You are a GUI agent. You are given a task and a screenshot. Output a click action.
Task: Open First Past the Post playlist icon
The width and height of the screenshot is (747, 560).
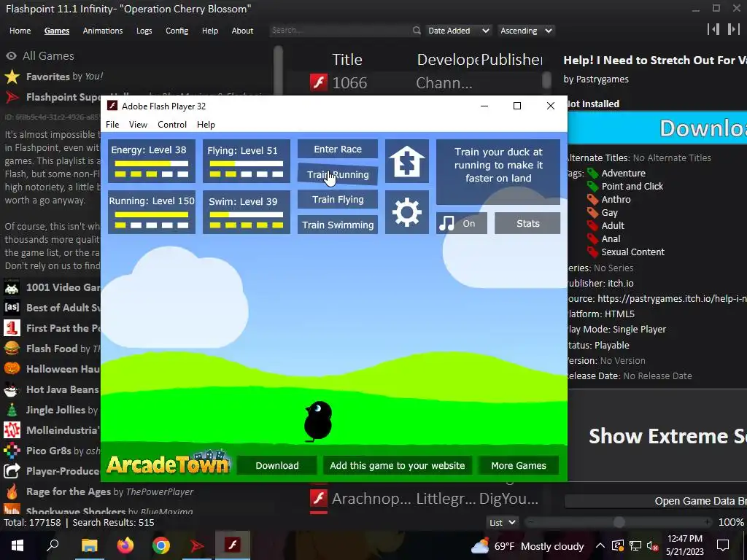pos(12,328)
